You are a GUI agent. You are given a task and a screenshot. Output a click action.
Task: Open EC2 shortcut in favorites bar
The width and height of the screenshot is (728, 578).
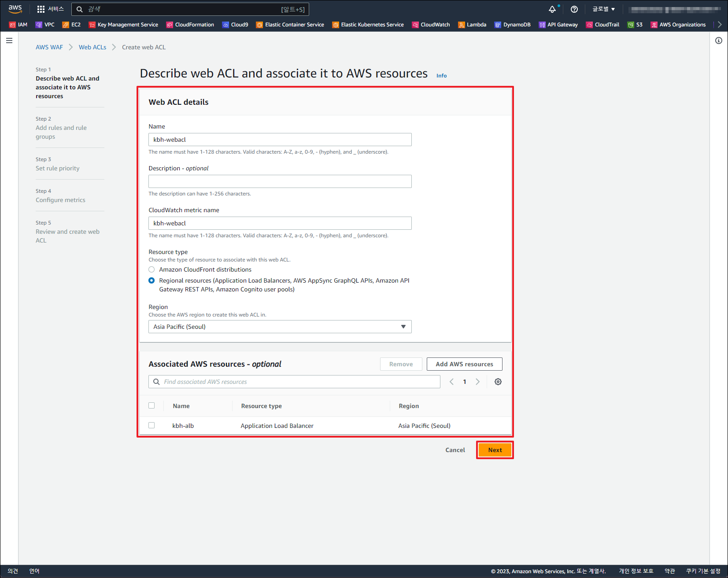coord(71,25)
